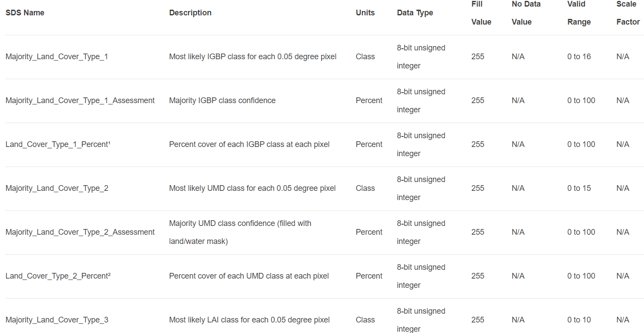Image resolution: width=644 pixels, height=333 pixels.
Task: Click the Land_Cover_Type_1_Percent footnote entry
Action: tap(58, 144)
